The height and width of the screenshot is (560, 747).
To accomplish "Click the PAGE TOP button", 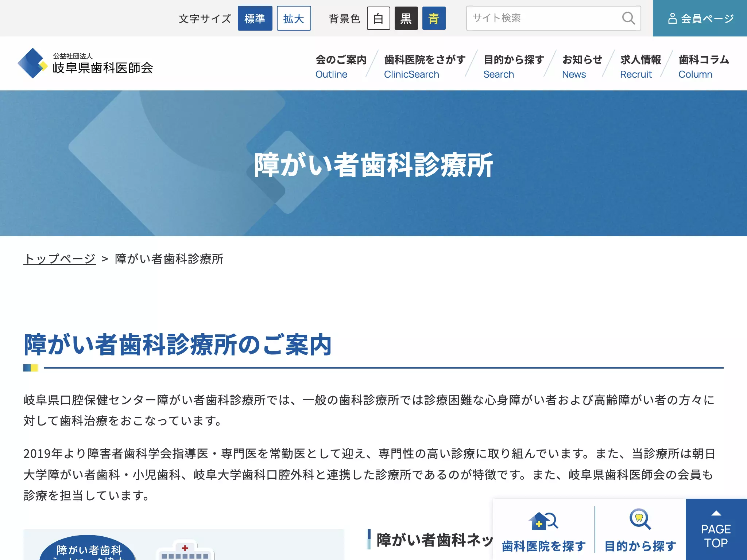I will 716,529.
